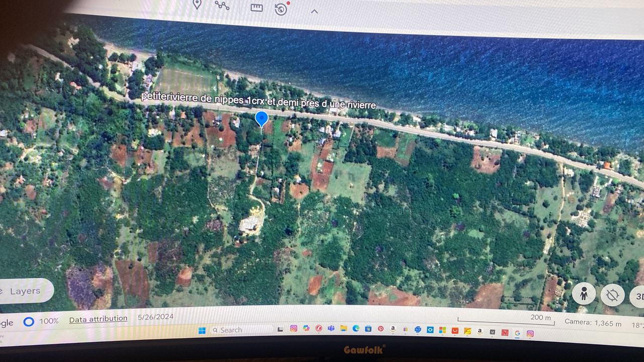Open Microsoft Store from the taskbar
The width and height of the screenshot is (644, 362).
368,329
